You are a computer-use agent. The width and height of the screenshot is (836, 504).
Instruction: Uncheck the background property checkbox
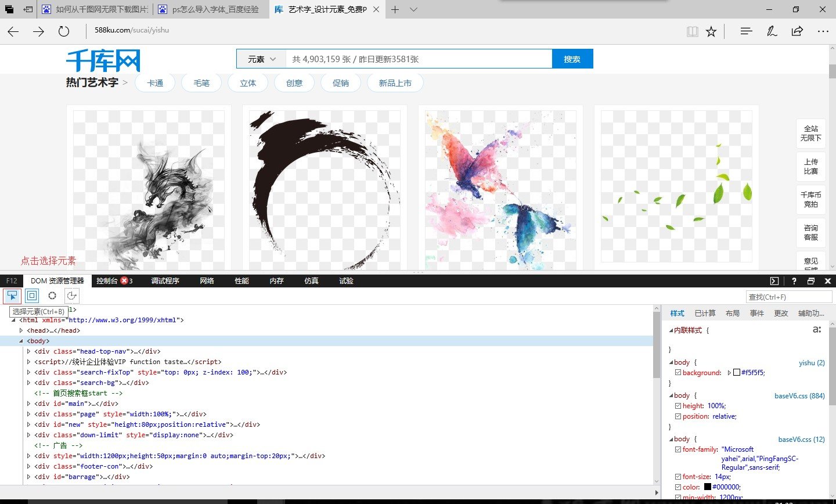(x=678, y=373)
